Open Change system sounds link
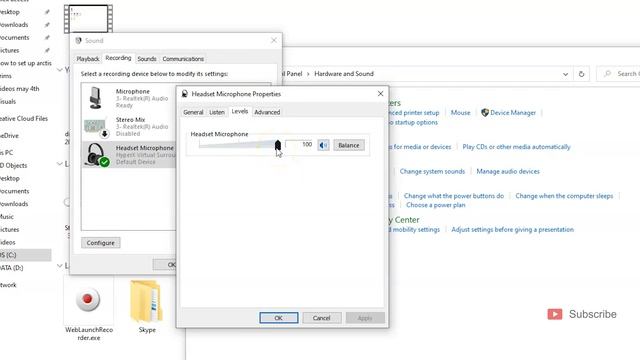This screenshot has height=360, width=640. coord(432,171)
